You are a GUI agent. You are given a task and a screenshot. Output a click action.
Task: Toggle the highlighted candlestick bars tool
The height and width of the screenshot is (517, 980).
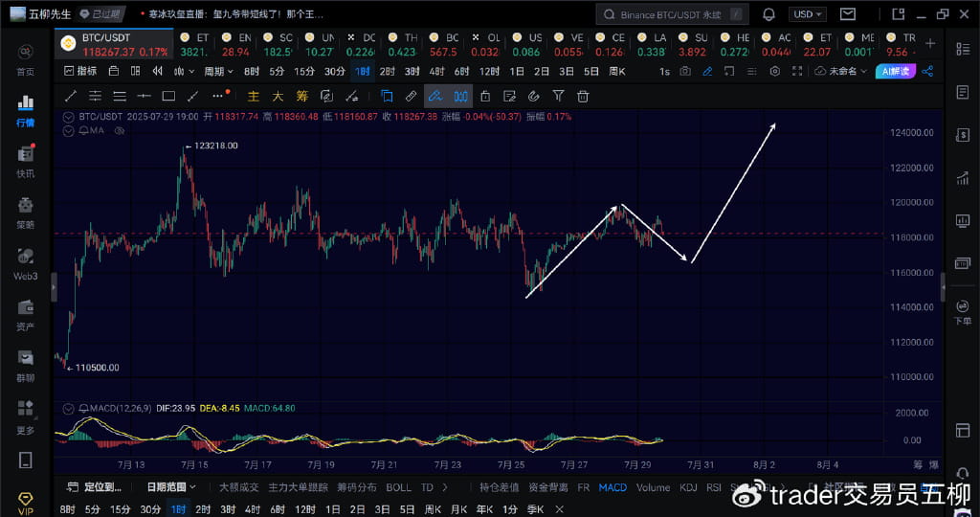click(x=460, y=96)
